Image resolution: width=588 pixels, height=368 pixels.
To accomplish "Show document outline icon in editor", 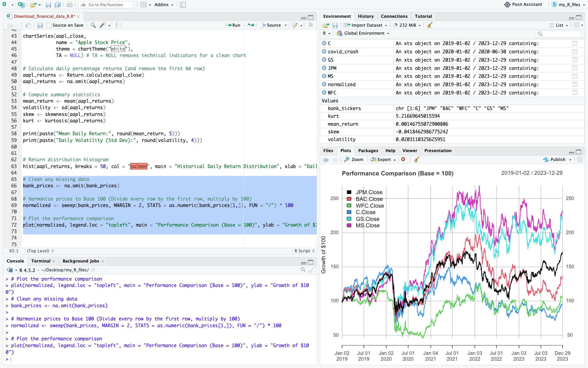I will click(x=311, y=25).
